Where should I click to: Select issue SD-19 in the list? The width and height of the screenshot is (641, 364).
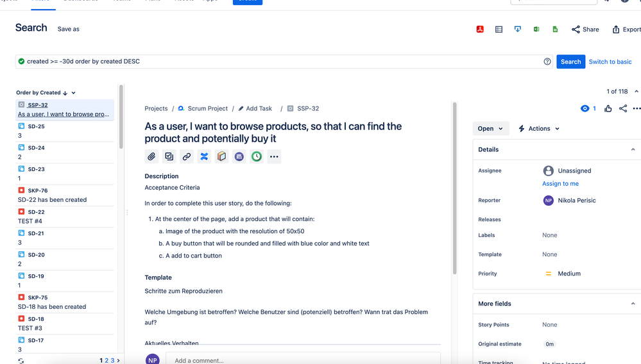65,281
